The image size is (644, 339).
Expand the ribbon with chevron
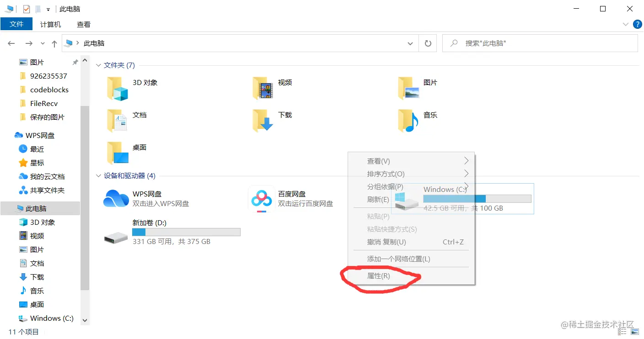(626, 24)
